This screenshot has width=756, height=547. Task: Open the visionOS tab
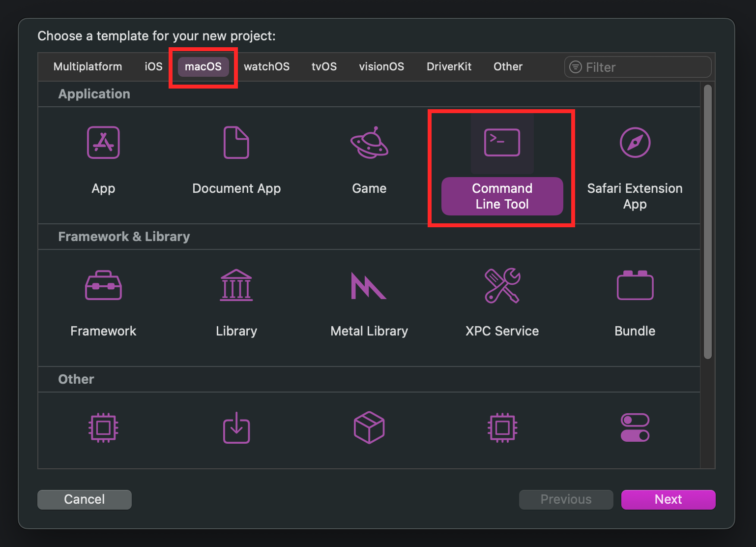coord(381,66)
